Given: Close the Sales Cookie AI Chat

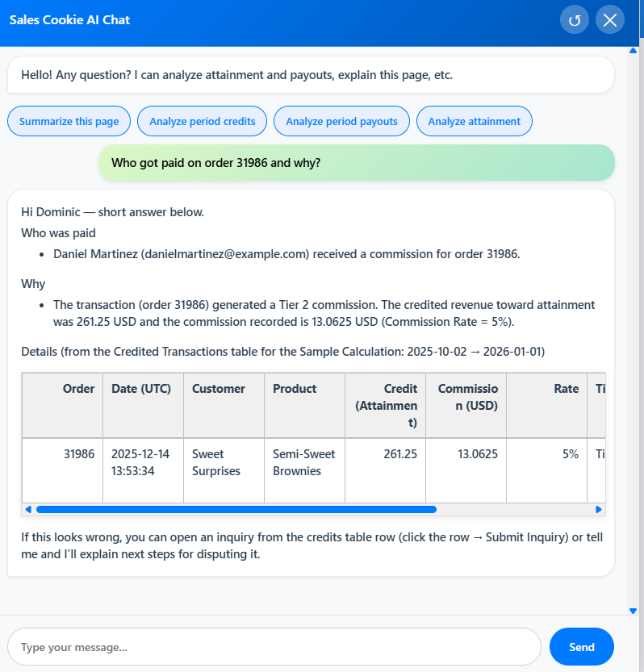Looking at the screenshot, I should 610,20.
